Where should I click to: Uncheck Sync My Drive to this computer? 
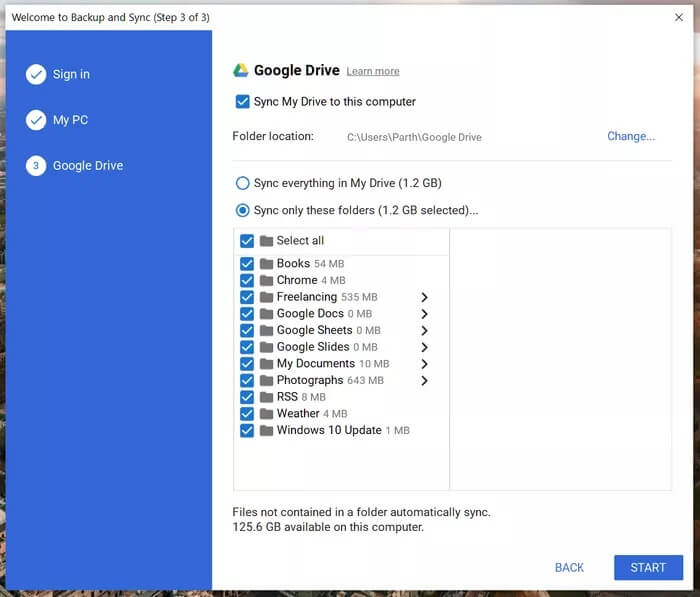(x=242, y=102)
